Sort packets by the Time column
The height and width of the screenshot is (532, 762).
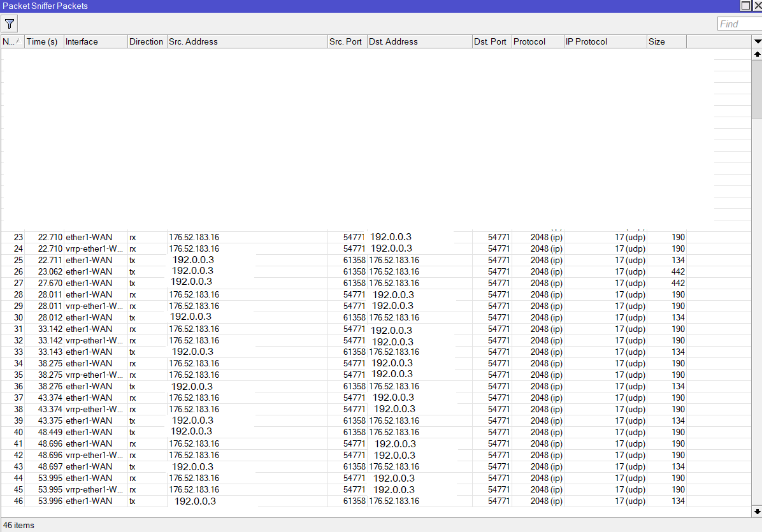click(42, 41)
